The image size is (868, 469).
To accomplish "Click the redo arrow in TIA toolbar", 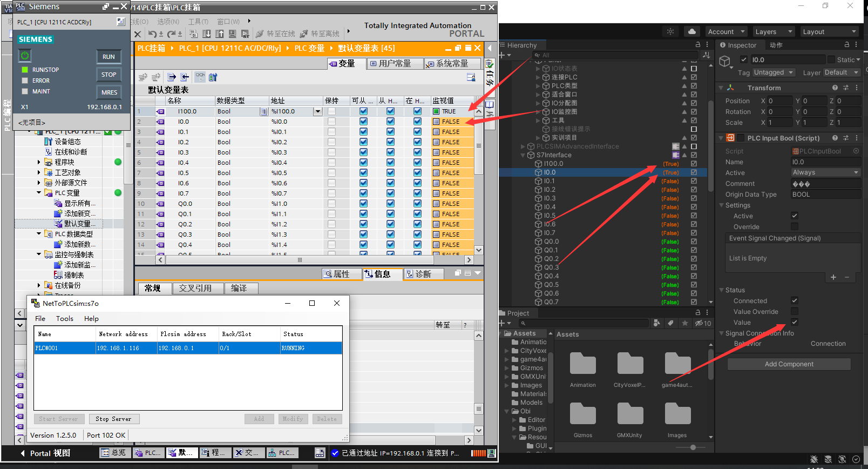I will (172, 34).
